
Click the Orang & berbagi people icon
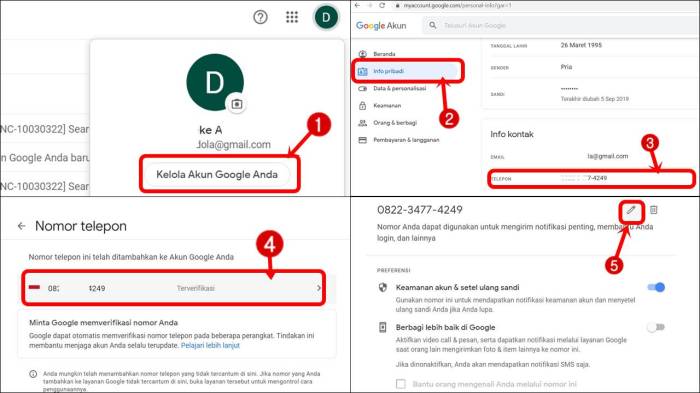362,123
